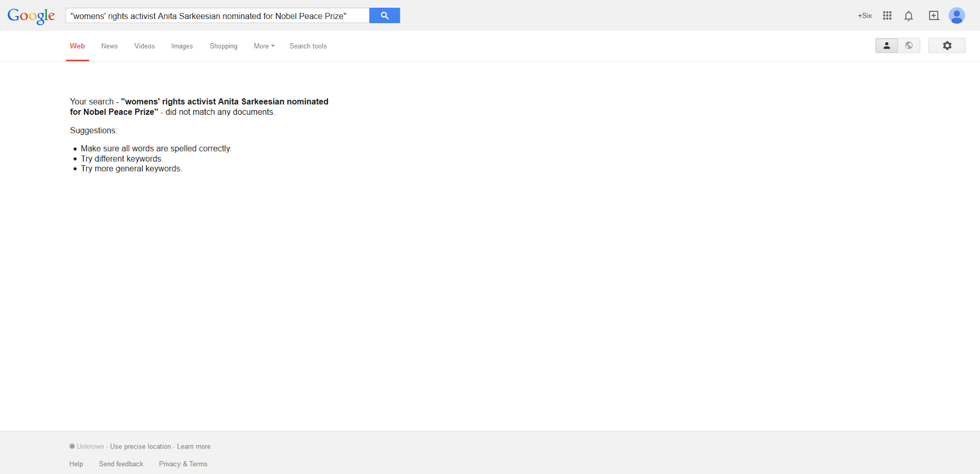This screenshot has width=980, height=474.
Task: Click the share plus box icon
Action: pyautogui.click(x=934, y=15)
